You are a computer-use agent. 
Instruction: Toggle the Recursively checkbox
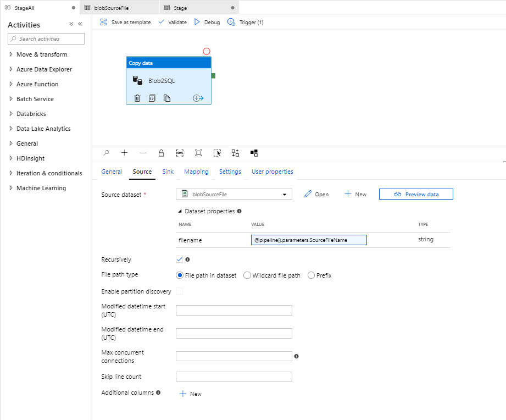(x=179, y=258)
